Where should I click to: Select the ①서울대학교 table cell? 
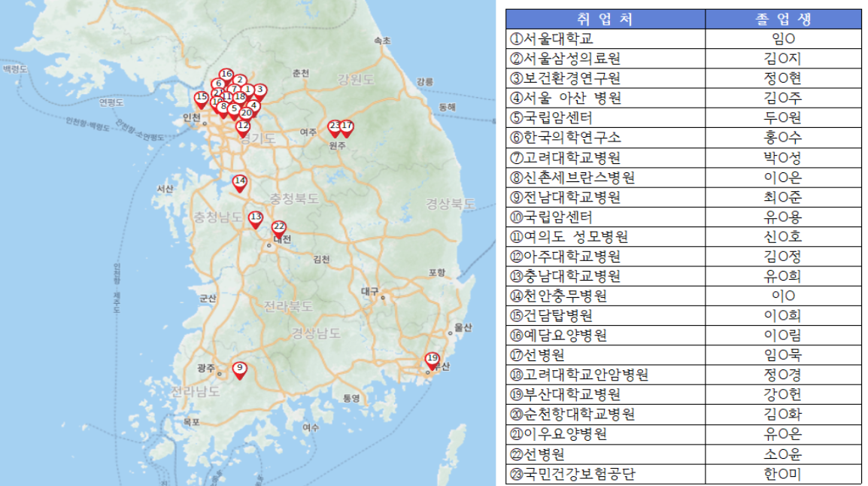551,39
